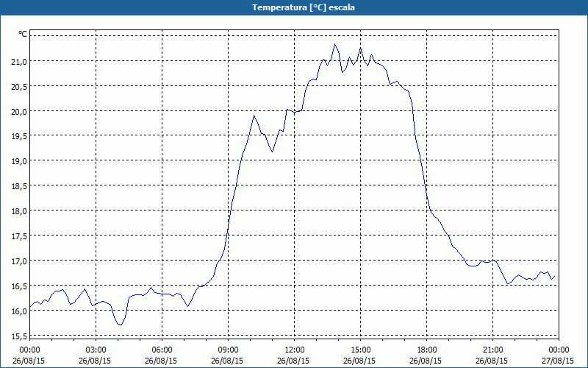Click the 00:00 label above 26/08/15
Viewport: 588px width, 368px height.
[29, 350]
